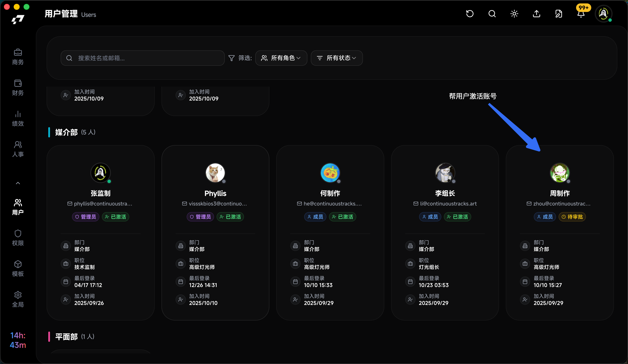628x364 pixels.
Task: Click 周制作's department building icon
Action: point(525,246)
